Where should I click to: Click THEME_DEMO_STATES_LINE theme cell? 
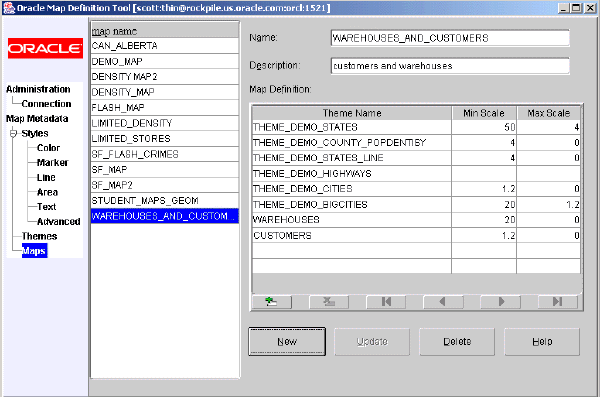(x=352, y=158)
